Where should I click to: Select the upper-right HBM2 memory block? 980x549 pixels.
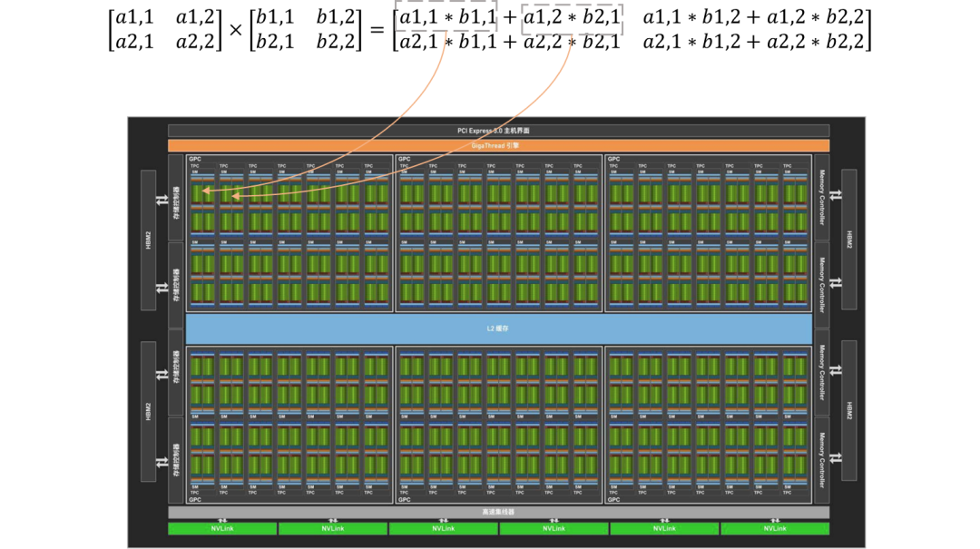pyautogui.click(x=849, y=239)
